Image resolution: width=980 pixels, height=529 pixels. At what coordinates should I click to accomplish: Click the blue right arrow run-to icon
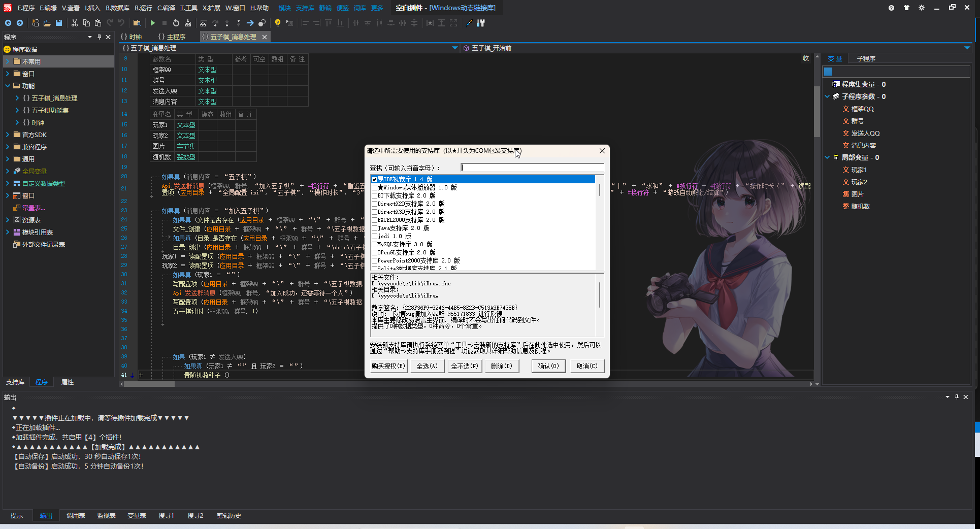[x=250, y=23]
